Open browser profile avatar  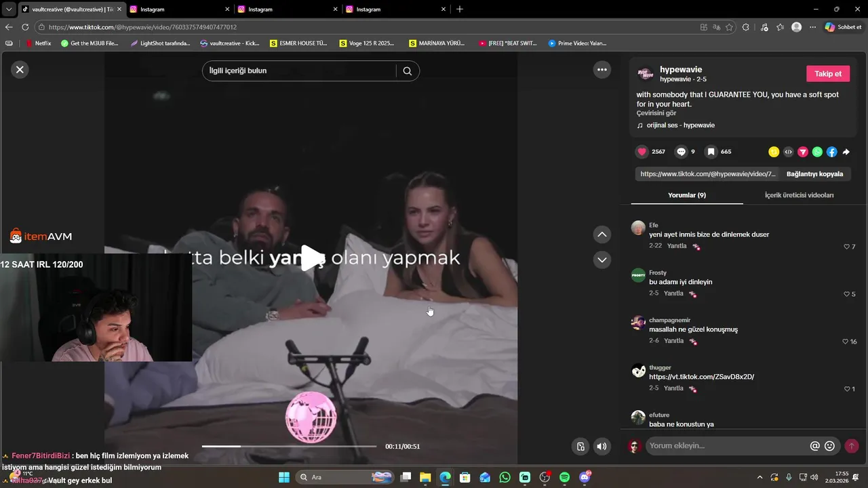coord(797,27)
